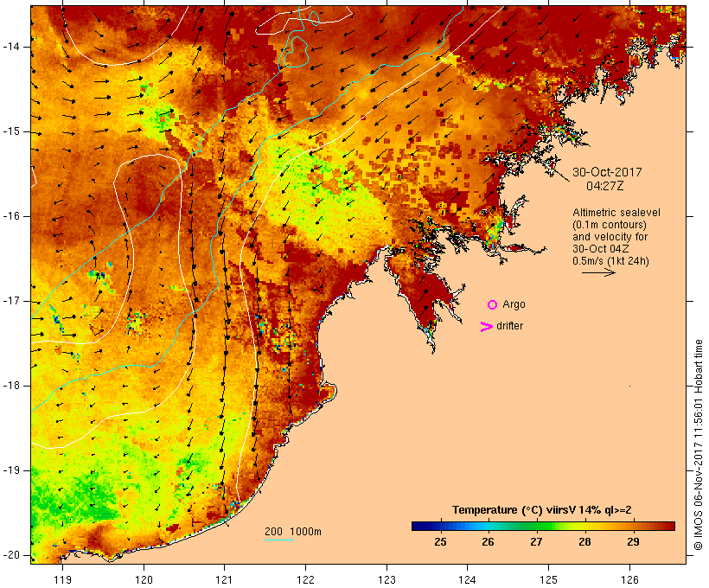
Task: Click the longitude label '122'
Action: [306, 579]
